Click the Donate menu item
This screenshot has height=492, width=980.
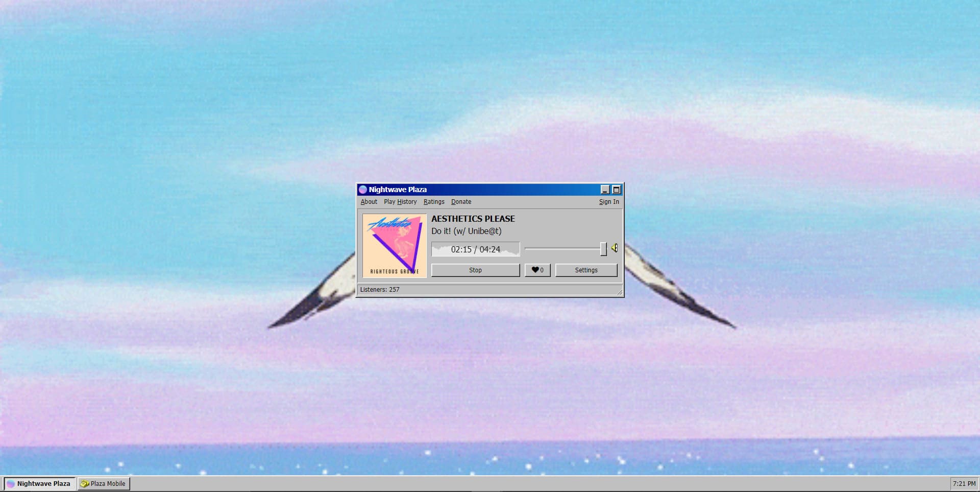click(x=461, y=202)
